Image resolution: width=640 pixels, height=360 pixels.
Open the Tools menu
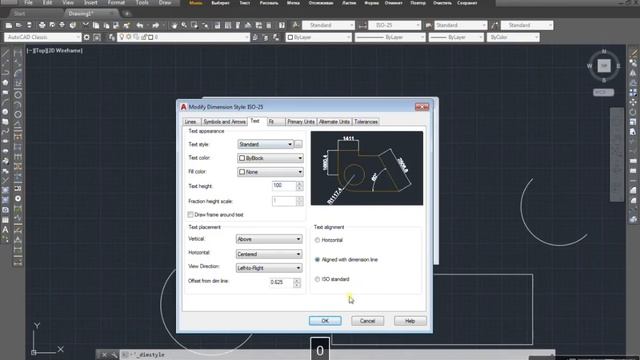[142, 3]
